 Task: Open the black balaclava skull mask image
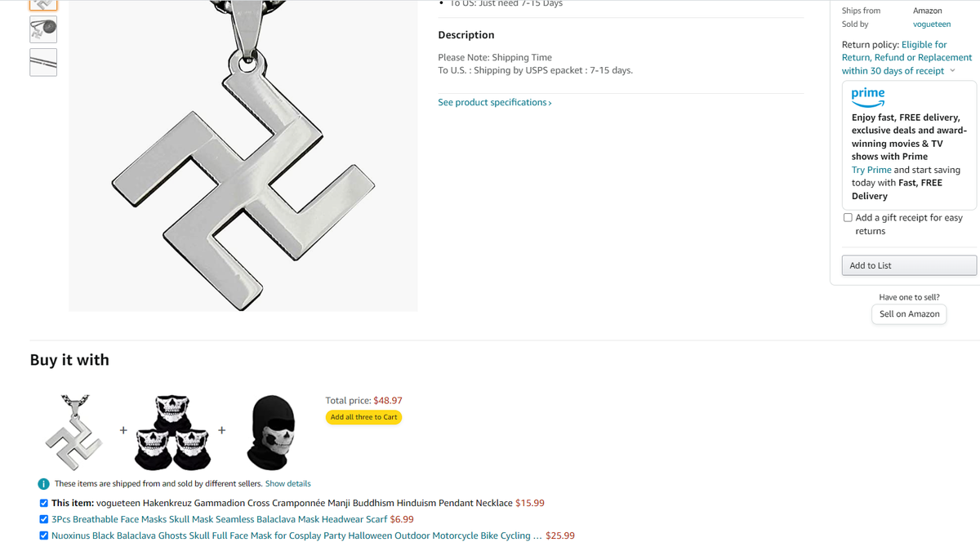271,433
